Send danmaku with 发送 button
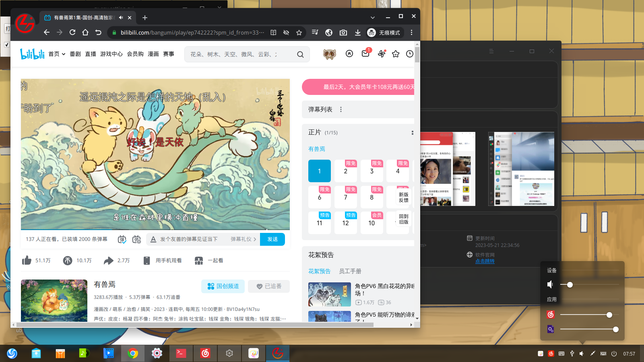This screenshot has height=362, width=644. tap(272, 239)
